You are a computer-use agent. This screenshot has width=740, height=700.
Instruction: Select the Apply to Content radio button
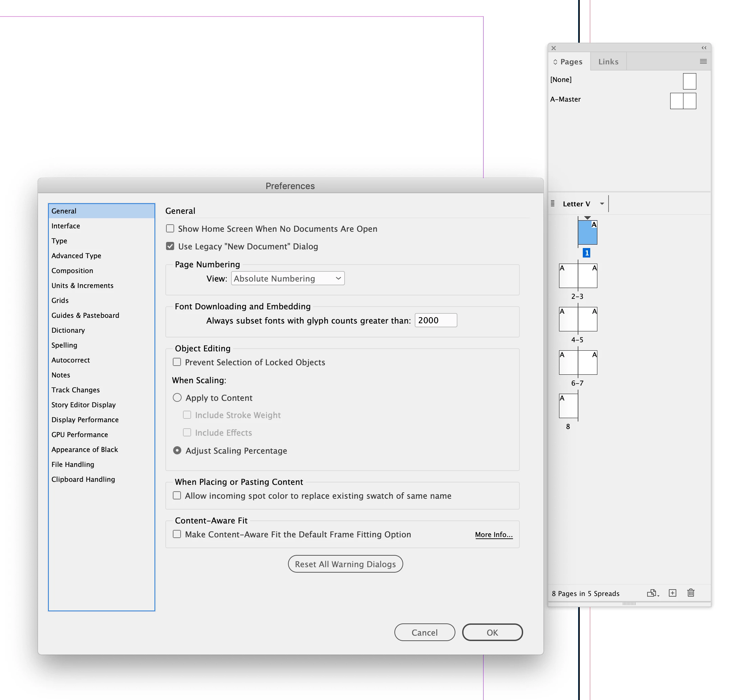(177, 397)
